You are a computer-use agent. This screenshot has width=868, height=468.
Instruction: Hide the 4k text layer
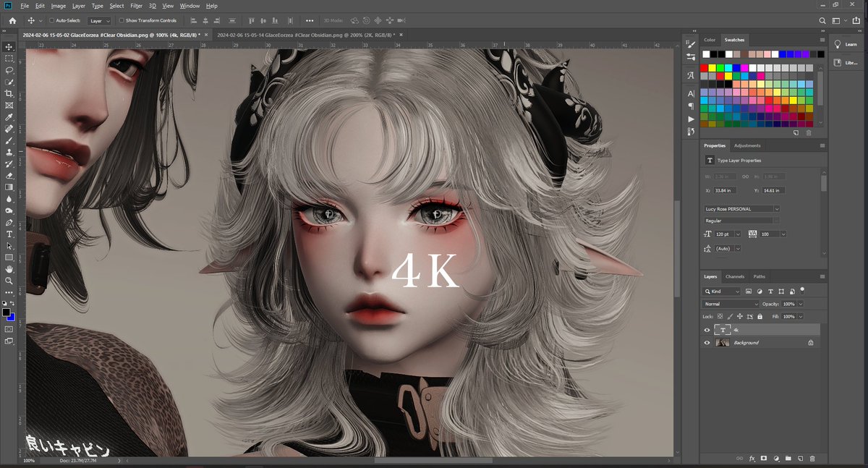707,330
